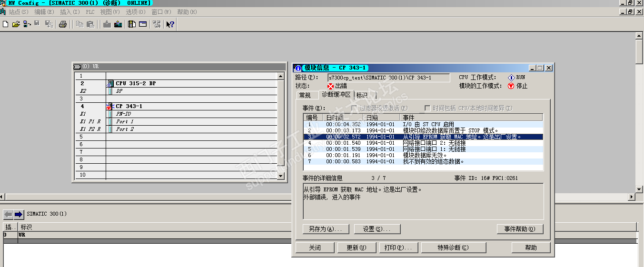The width and height of the screenshot is (644, 267).
Task: Click the 更新(U) button
Action: click(x=357, y=247)
